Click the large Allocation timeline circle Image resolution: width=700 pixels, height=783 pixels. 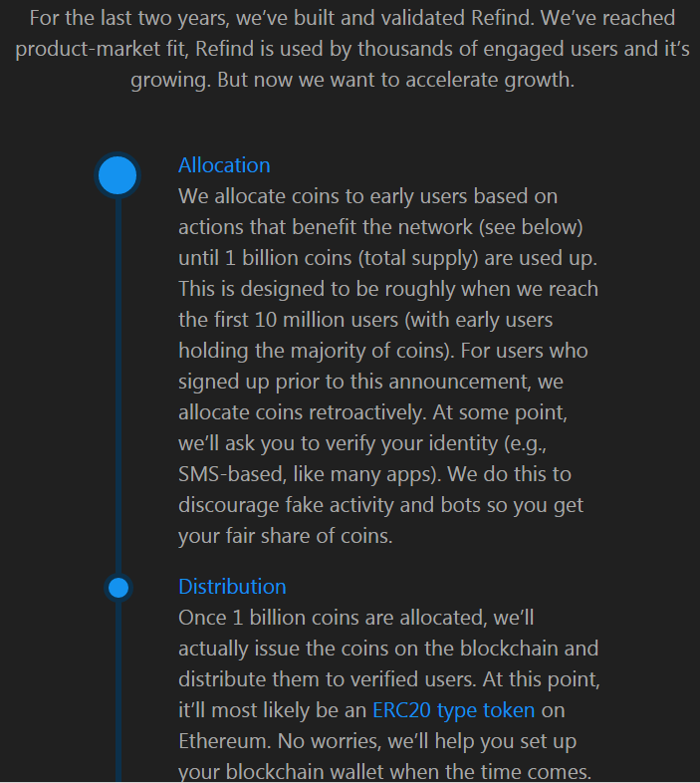click(117, 175)
